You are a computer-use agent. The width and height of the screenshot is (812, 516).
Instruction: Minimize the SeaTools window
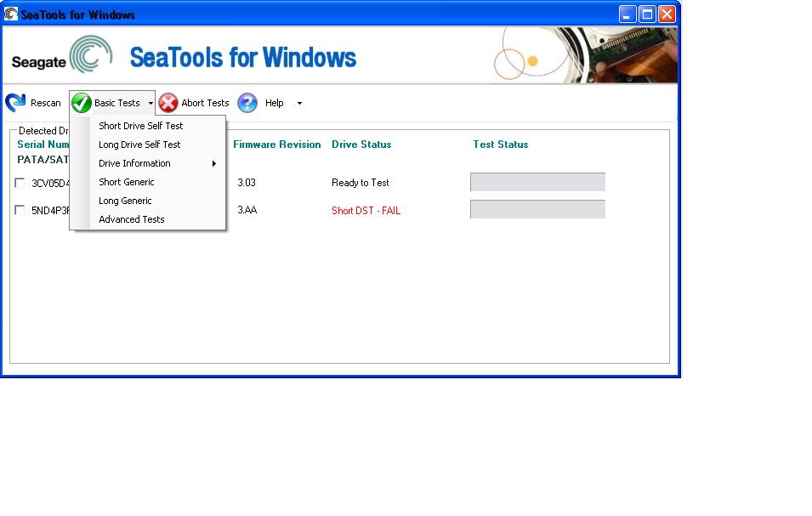point(627,14)
